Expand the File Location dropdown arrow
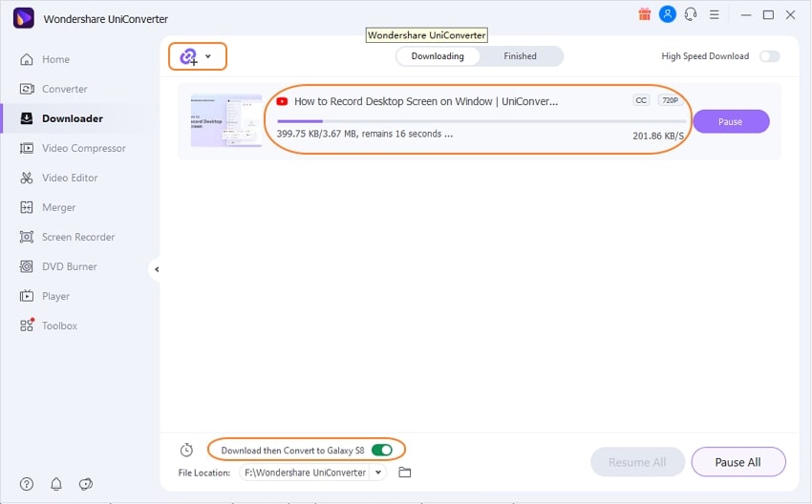This screenshot has height=504, width=812. pos(378,472)
